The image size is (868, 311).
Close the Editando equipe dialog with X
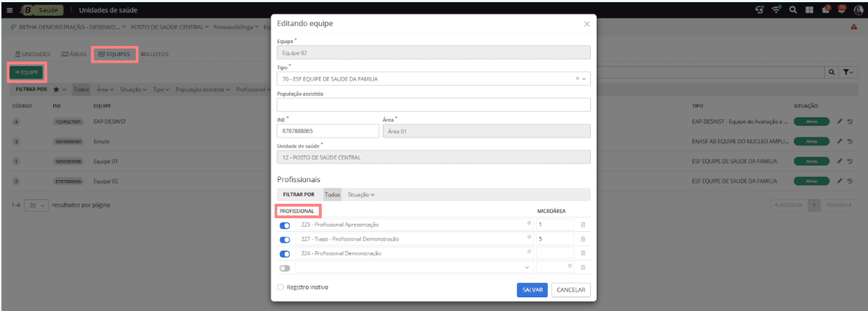tap(587, 24)
